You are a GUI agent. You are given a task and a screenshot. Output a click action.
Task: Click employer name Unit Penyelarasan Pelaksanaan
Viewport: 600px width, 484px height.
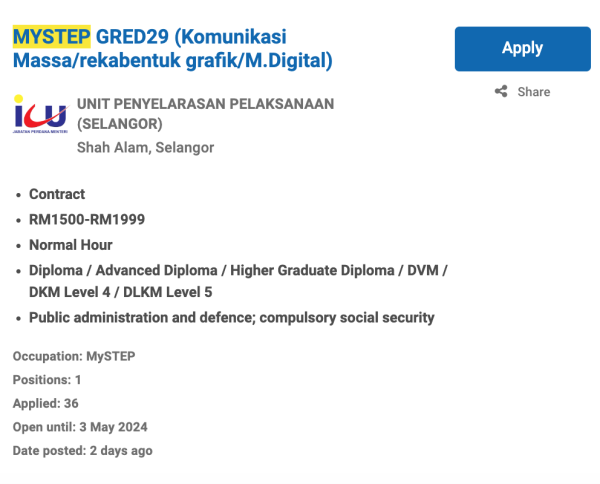coord(205,104)
